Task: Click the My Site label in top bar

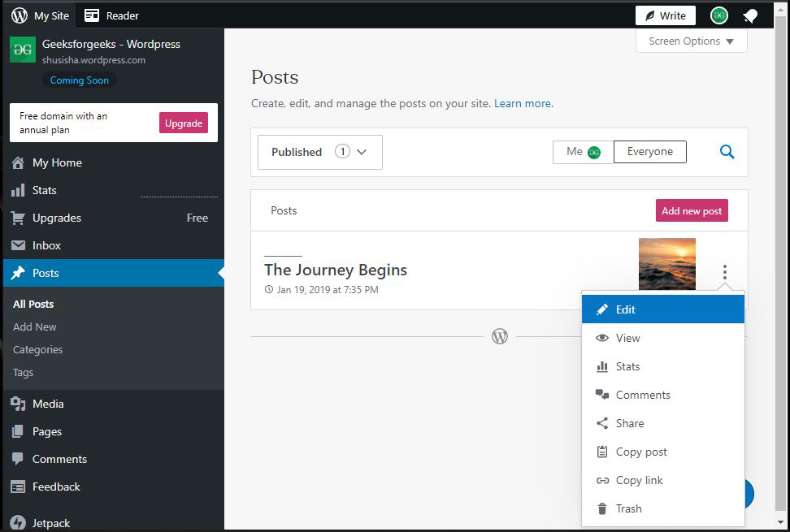Action: 51,15
